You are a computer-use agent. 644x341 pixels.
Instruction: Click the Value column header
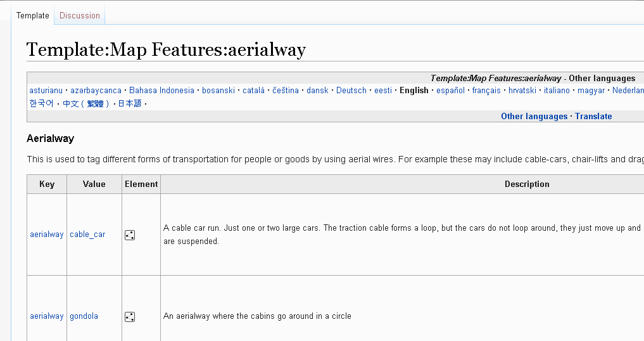pyautogui.click(x=94, y=184)
